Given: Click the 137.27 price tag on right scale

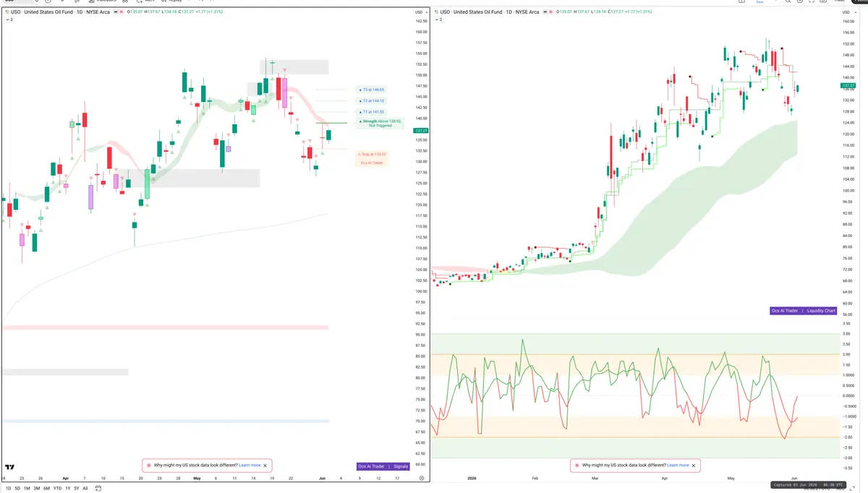Looking at the screenshot, I should [848, 85].
